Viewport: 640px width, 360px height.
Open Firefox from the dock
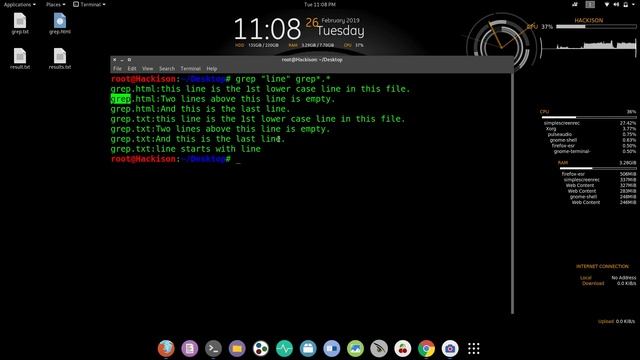[166, 349]
